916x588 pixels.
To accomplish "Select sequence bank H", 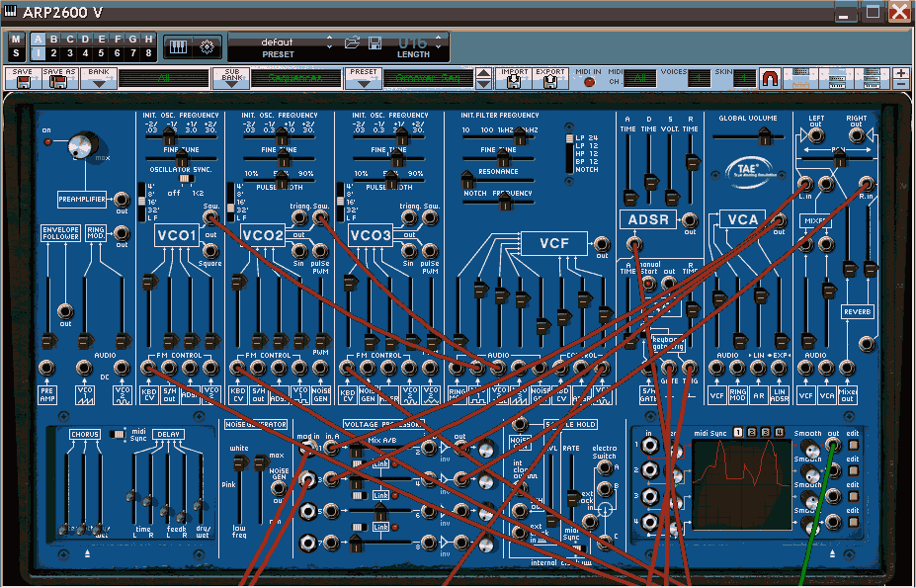I will pos(149,40).
